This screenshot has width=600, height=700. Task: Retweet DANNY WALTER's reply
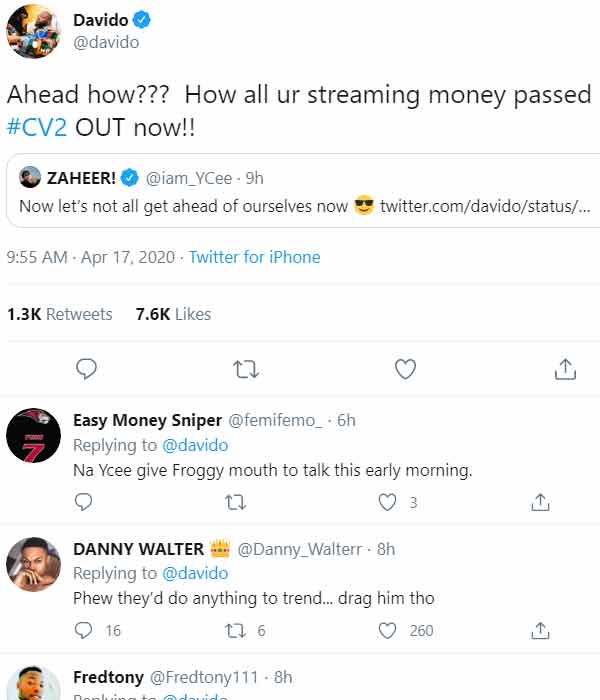(x=235, y=630)
